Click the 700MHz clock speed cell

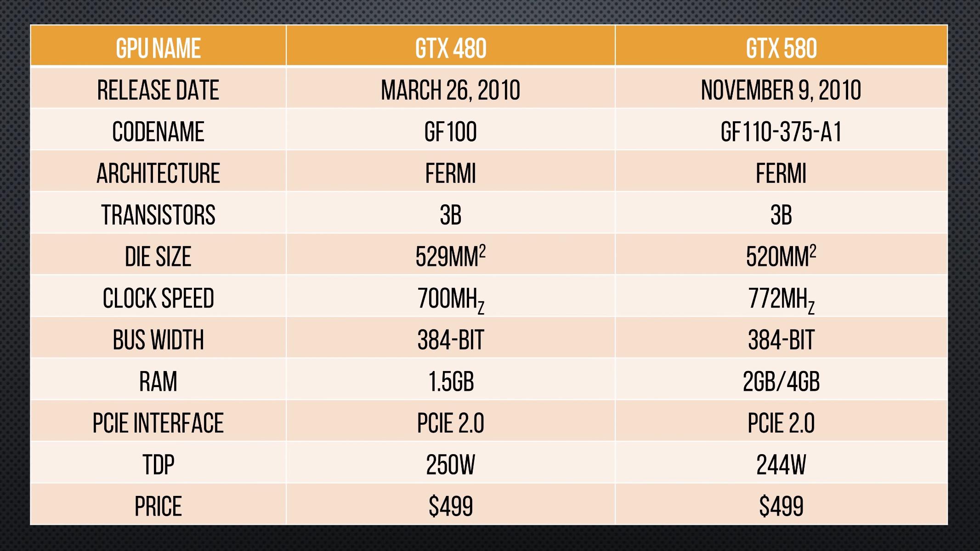point(450,298)
